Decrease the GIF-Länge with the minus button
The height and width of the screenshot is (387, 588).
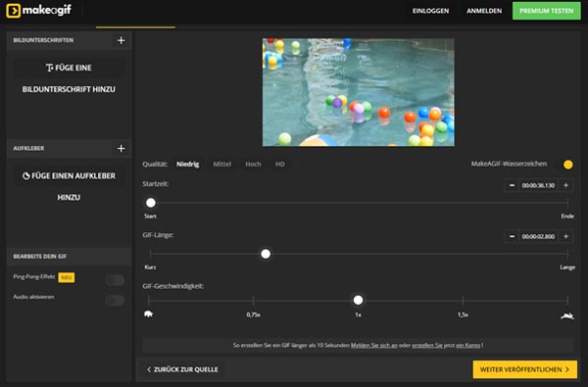[512, 236]
